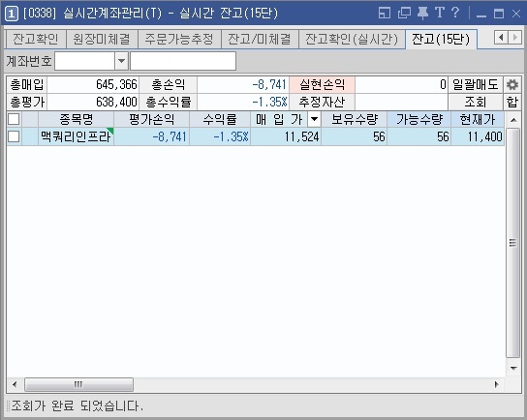
Task: Toggle the select-all checkbox in table header
Action: click(14, 119)
